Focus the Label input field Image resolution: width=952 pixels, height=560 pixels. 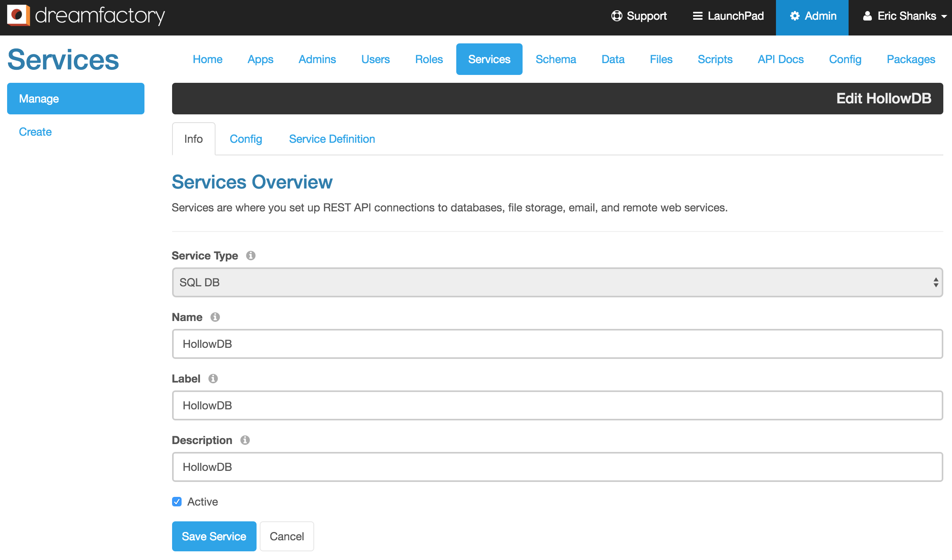pyautogui.click(x=557, y=405)
